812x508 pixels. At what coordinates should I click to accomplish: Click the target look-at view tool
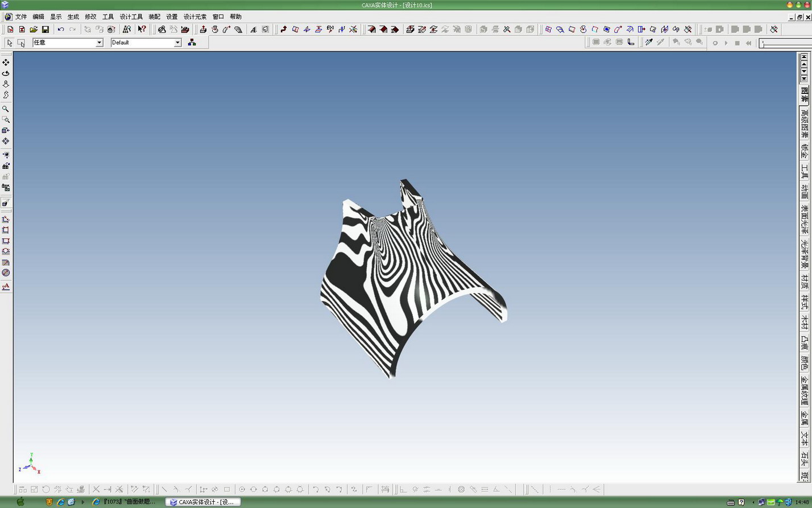[6, 141]
